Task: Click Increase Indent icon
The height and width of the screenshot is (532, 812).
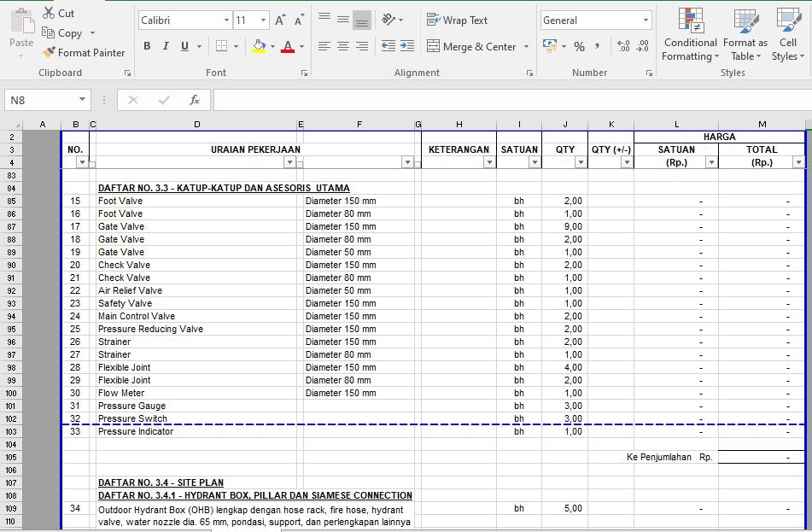Action: (406, 46)
